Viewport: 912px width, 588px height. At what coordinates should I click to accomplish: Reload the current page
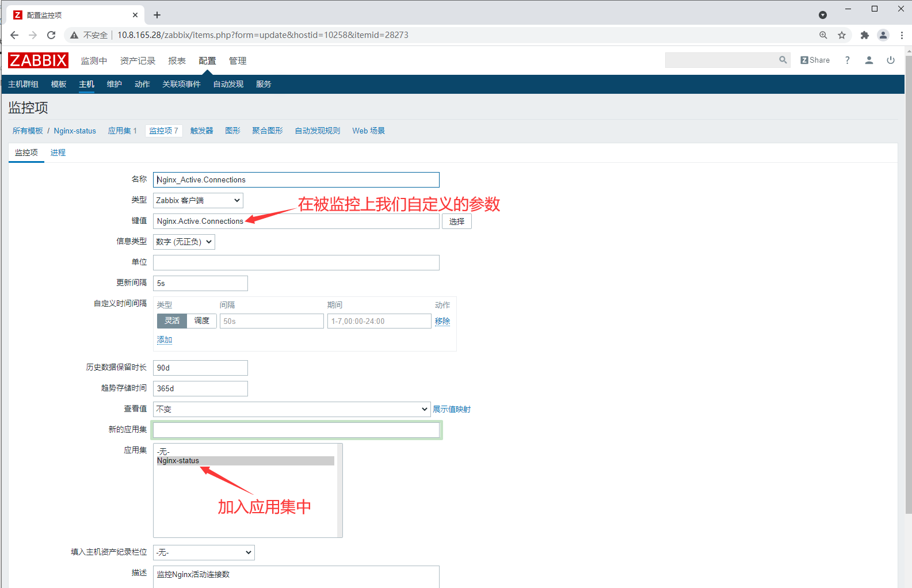pos(51,35)
